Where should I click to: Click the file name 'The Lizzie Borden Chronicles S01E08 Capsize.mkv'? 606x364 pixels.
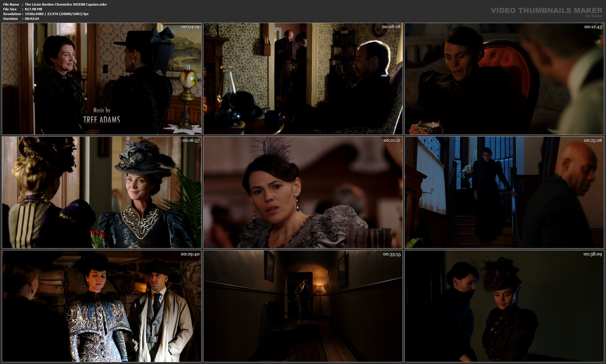(66, 4)
